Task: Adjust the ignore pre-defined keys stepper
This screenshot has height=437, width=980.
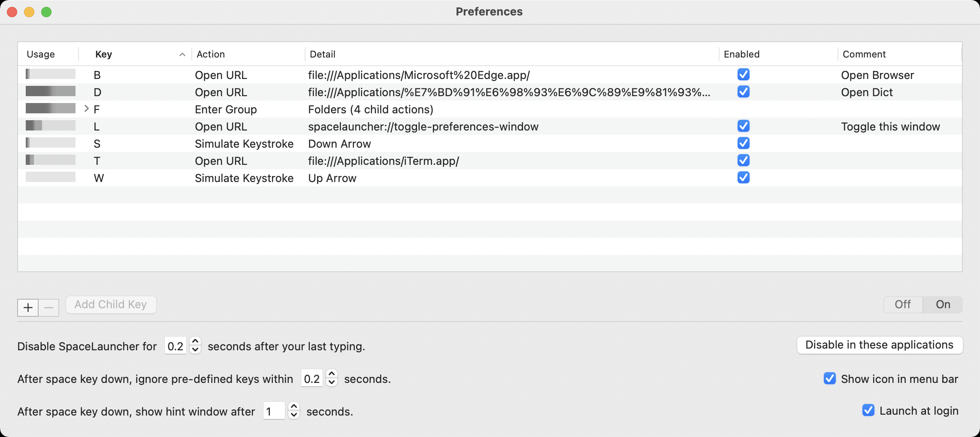Action: [x=332, y=378]
